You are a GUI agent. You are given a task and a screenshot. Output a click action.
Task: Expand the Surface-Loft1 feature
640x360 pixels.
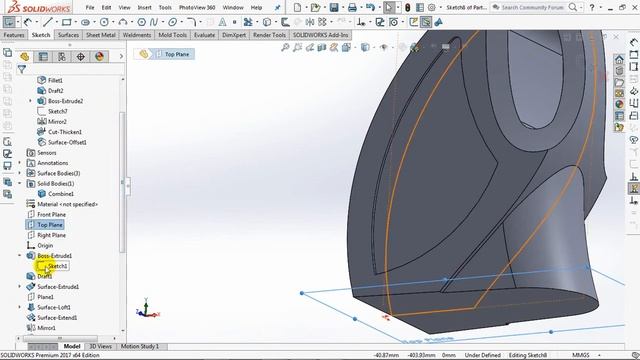click(x=19, y=307)
